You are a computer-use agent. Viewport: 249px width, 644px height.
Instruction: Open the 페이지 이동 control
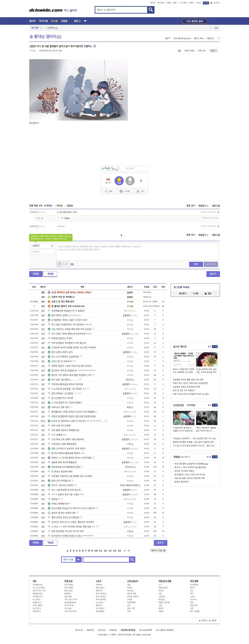point(158,551)
